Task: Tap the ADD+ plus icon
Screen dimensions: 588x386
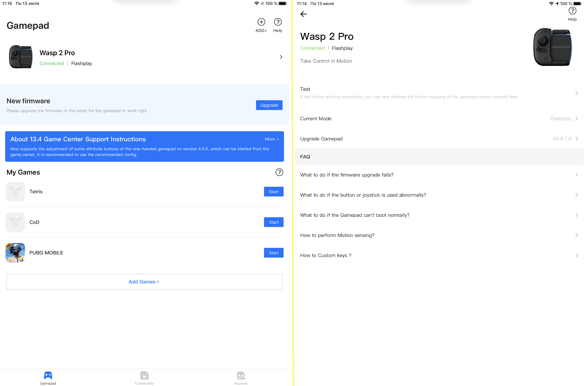Action: tap(261, 22)
